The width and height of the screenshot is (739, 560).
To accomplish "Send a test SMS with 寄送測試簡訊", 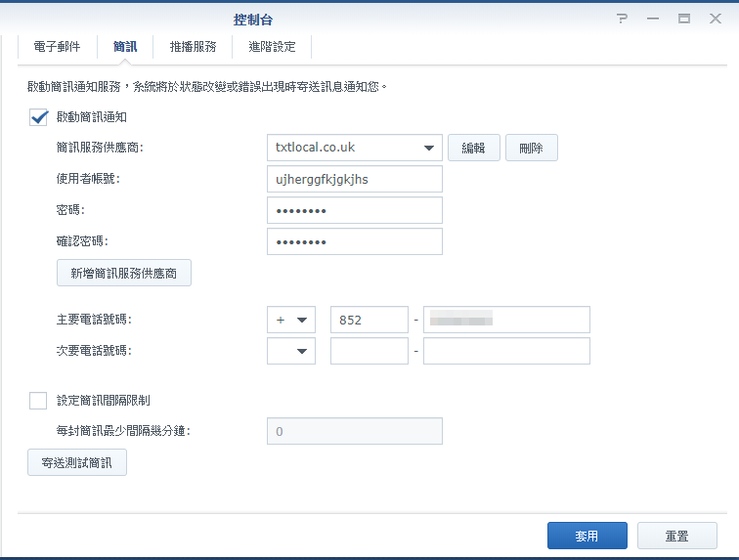I will click(x=77, y=462).
